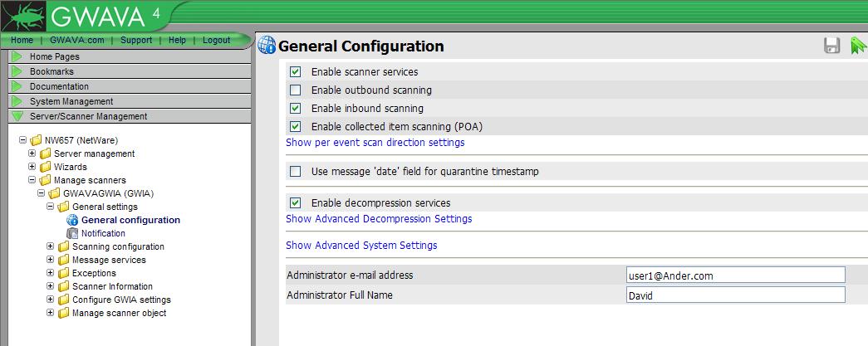This screenshot has width=868, height=346.
Task: Click the Exceptions folder icon
Action: click(x=64, y=273)
